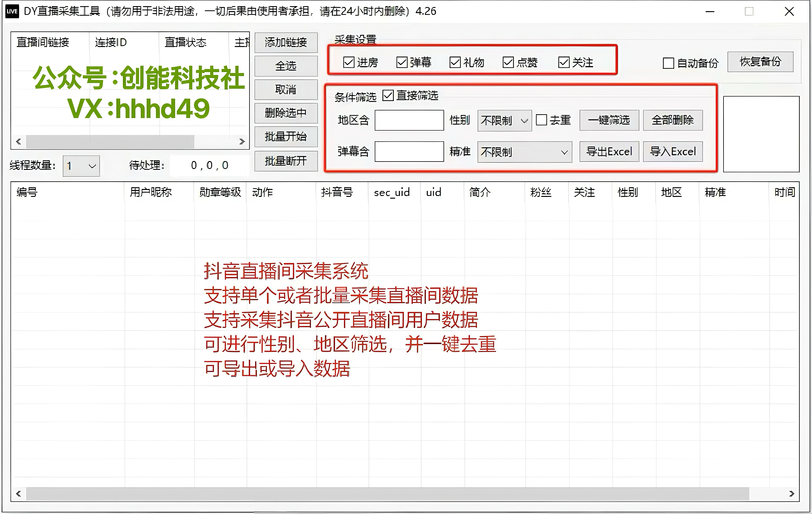Viewport: 812px width, 514px height.
Task: Click the 直播间链接 column header
Action: point(50,42)
